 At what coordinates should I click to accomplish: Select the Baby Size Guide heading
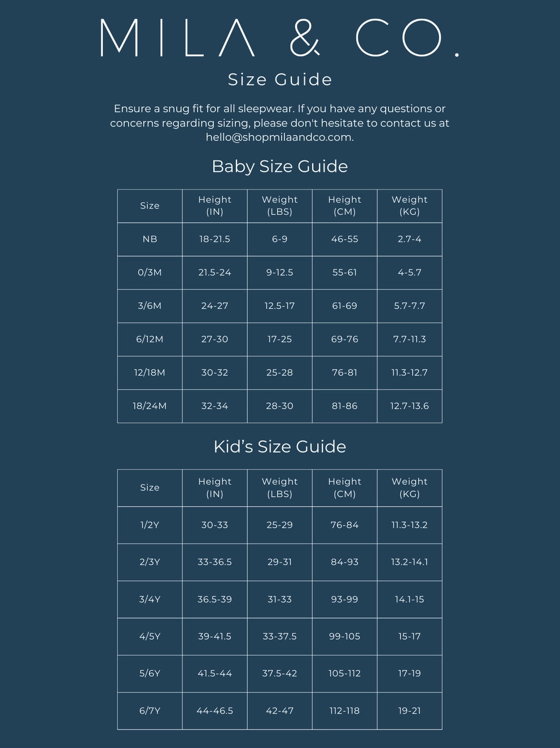279,166
